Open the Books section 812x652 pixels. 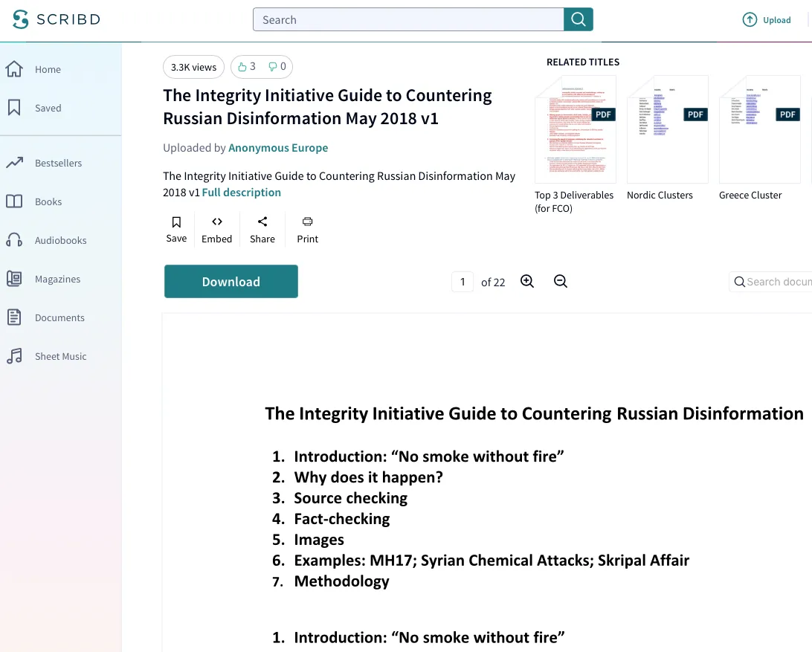[x=48, y=202]
